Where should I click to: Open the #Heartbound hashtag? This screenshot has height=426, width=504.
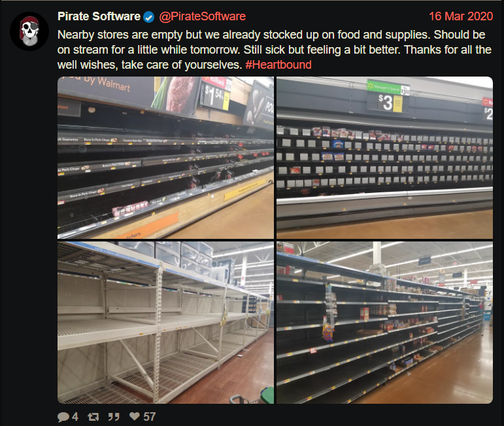[278, 65]
